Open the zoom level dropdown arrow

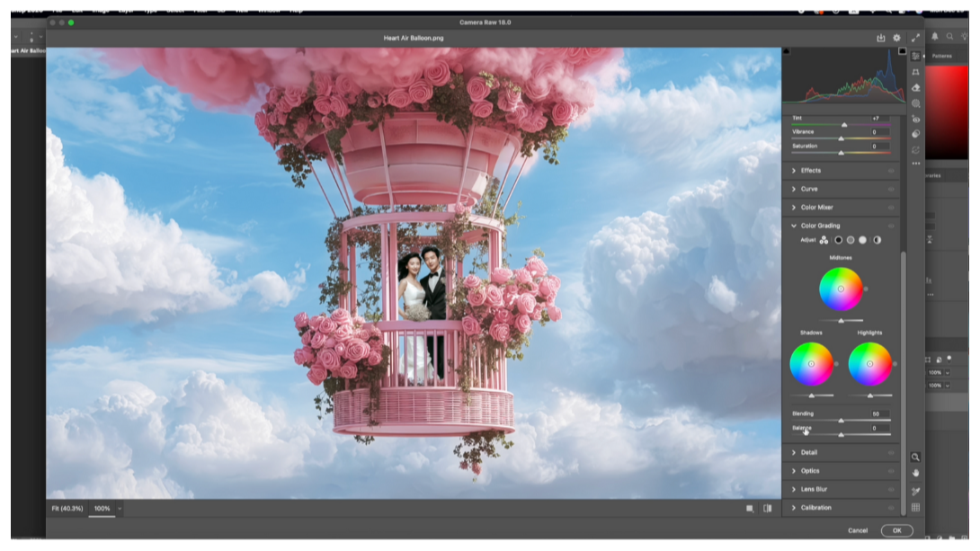[x=120, y=509]
